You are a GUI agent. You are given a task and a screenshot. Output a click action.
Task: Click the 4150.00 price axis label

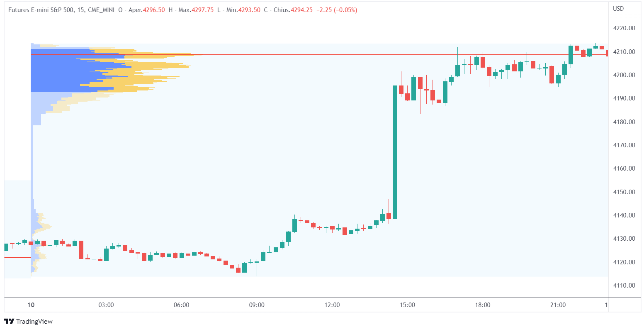[624, 192]
